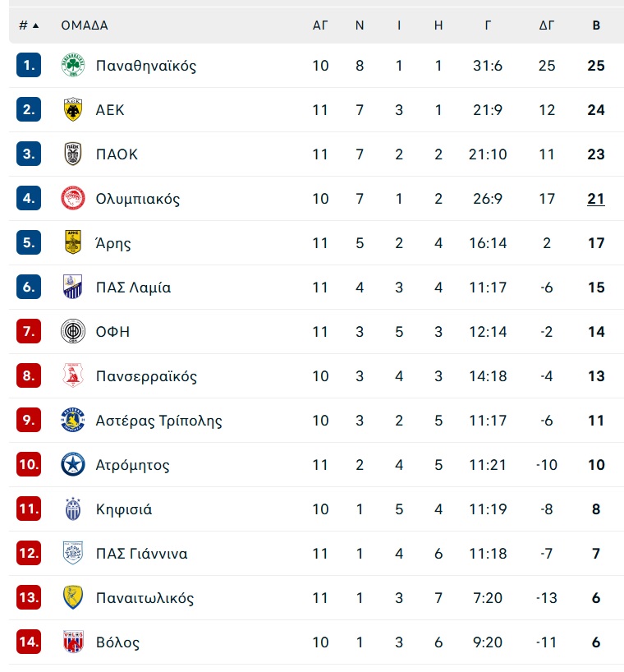Sort by the Β points column header
Image resolution: width=624 pixels, height=672 pixels.
coord(596,25)
